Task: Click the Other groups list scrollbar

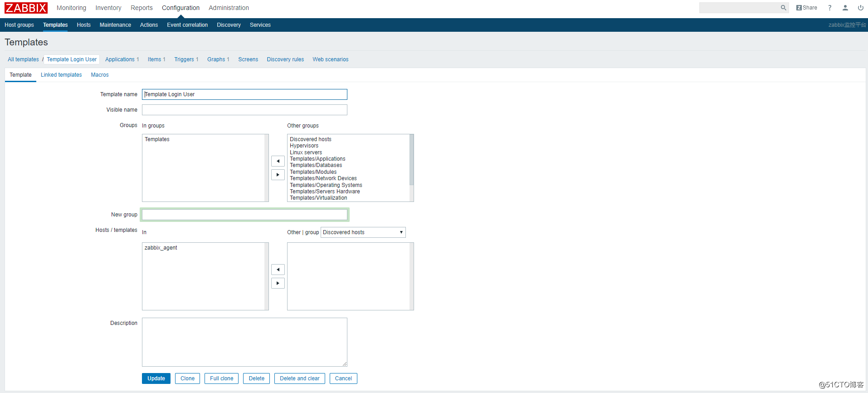Action: point(411,160)
